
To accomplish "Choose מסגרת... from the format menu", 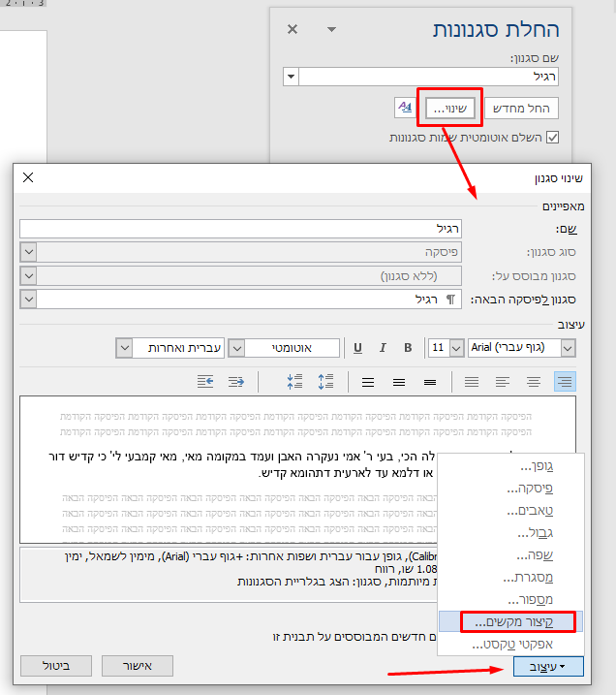I will tap(510, 577).
